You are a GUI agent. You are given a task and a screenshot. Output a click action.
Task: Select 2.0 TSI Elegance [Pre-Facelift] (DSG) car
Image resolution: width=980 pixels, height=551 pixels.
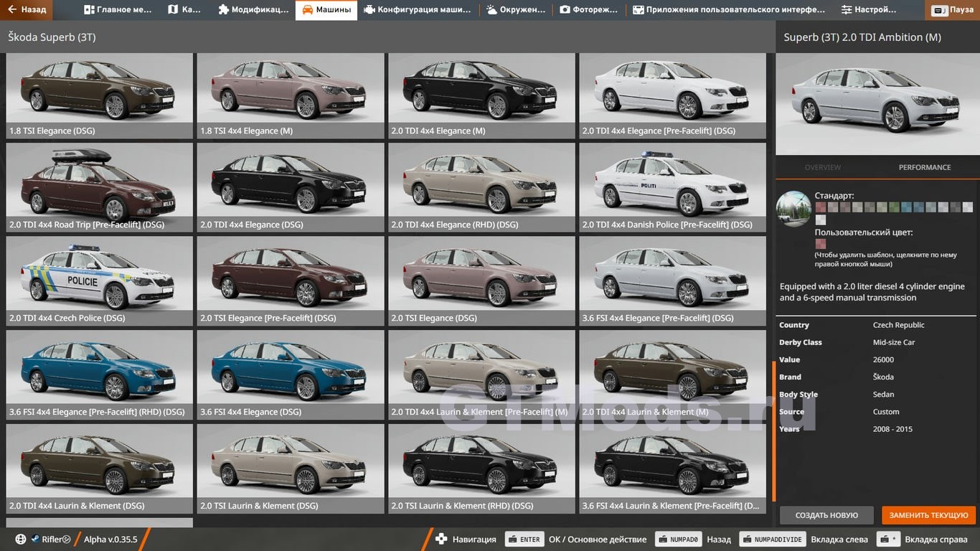tap(291, 281)
